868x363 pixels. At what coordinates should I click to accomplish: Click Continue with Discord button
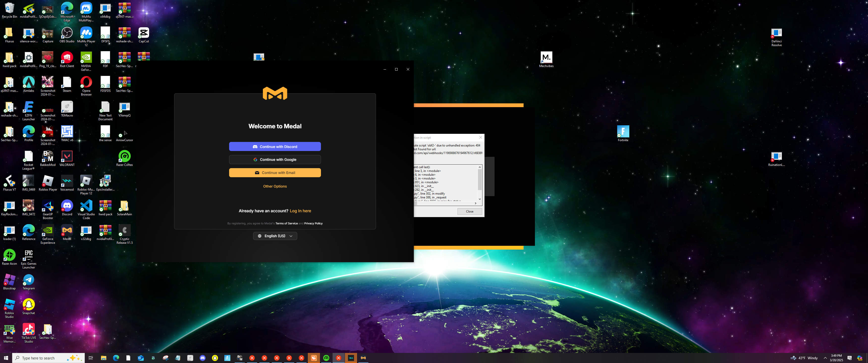point(275,146)
